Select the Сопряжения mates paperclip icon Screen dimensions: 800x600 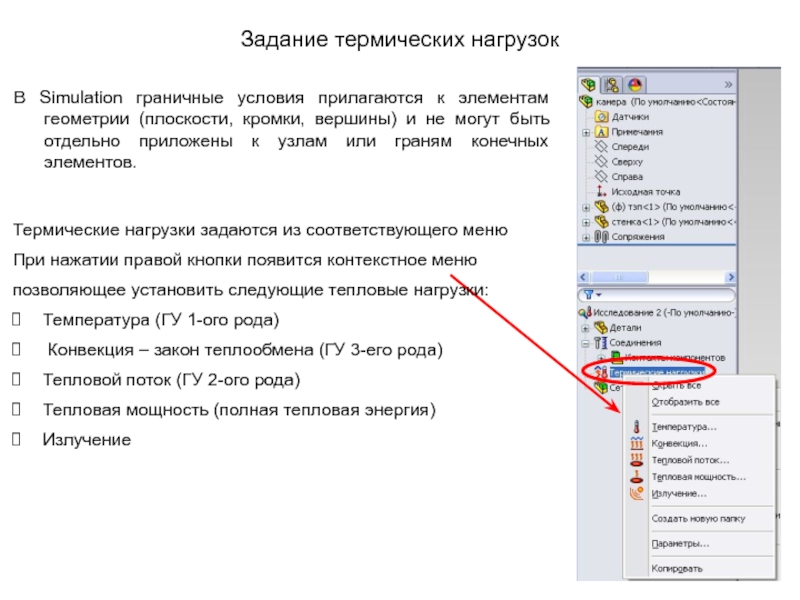coord(602,237)
